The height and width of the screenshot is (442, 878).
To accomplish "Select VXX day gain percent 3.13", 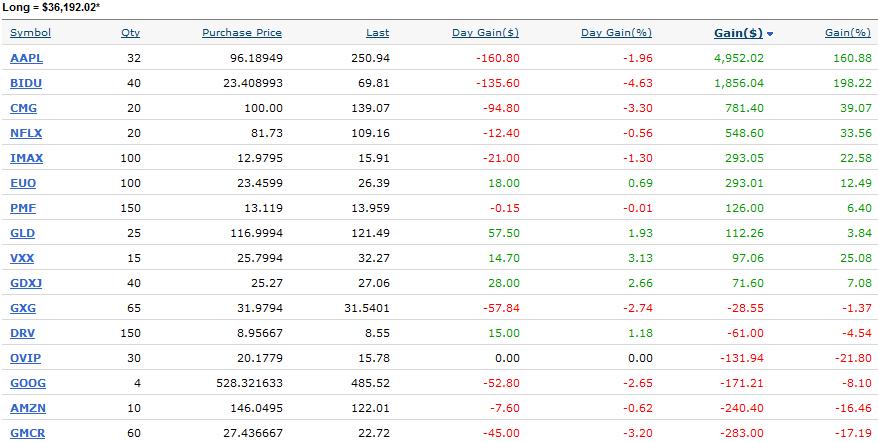I will click(x=641, y=258).
